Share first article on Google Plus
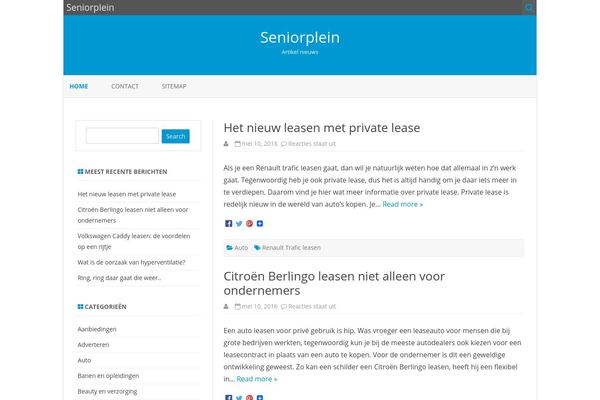This screenshot has width=600, height=400. (x=249, y=224)
